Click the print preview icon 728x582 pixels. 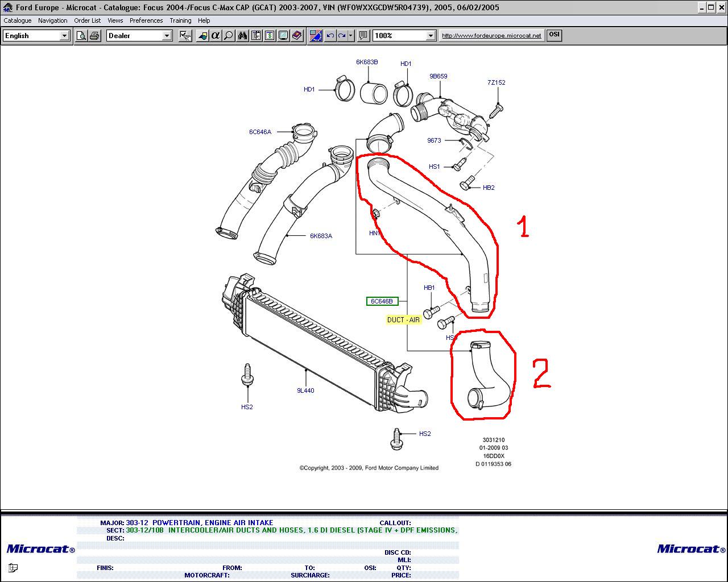(81, 36)
